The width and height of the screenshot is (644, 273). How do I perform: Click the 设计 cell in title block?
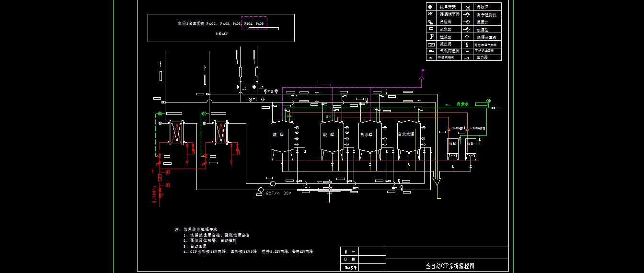tap(350, 251)
